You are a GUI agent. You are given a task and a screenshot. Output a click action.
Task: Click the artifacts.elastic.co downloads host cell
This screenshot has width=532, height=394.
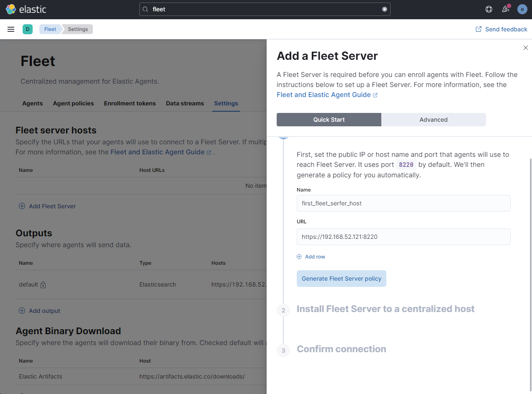192,376
